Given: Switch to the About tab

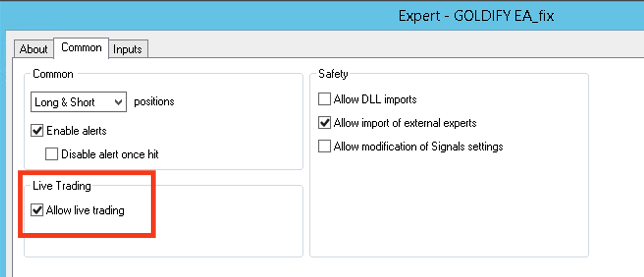Looking at the screenshot, I should pos(33,49).
